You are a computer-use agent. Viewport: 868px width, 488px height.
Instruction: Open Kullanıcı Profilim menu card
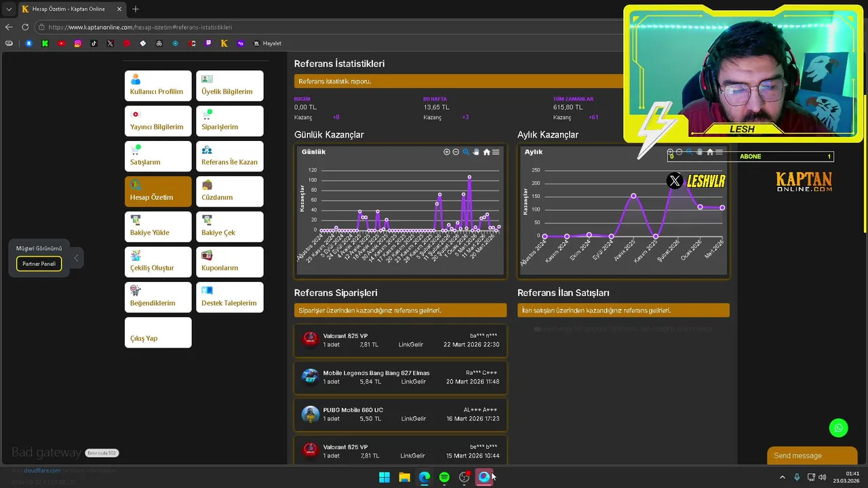point(158,85)
